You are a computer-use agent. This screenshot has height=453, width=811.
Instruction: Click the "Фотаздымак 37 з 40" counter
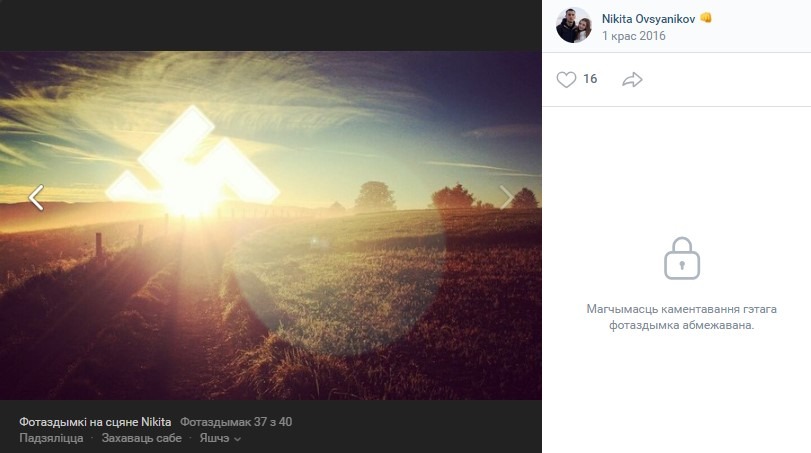click(236, 421)
